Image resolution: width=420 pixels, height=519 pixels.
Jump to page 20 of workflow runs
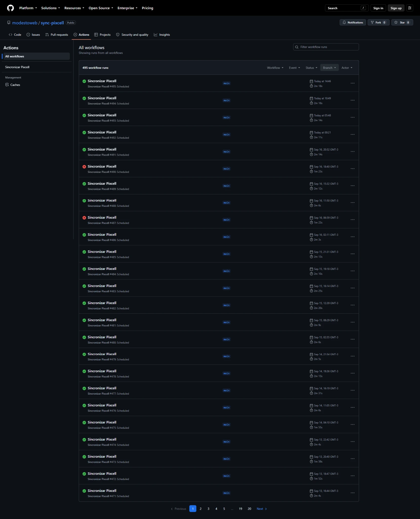tap(249, 509)
